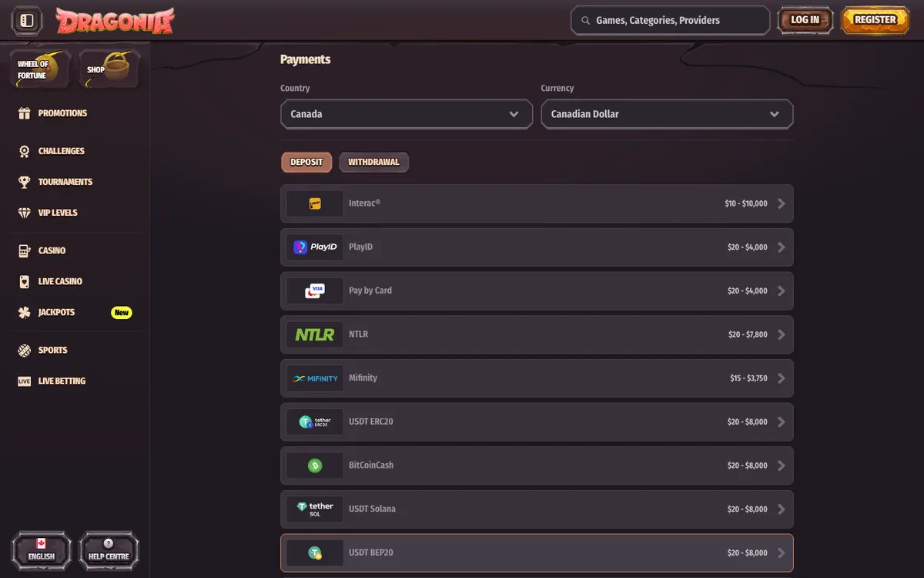The image size is (924, 578).
Task: Expand the BitCoinCash row chevron
Action: click(782, 465)
